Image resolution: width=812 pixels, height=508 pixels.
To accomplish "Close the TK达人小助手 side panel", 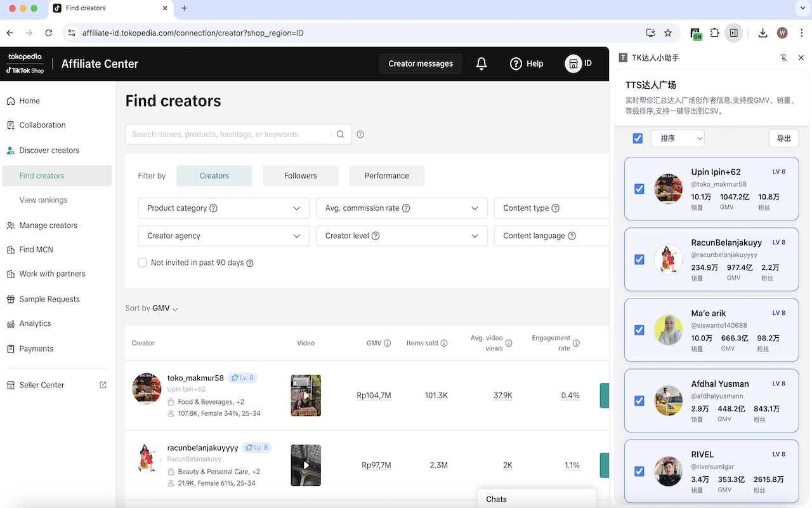I will pyautogui.click(x=801, y=58).
